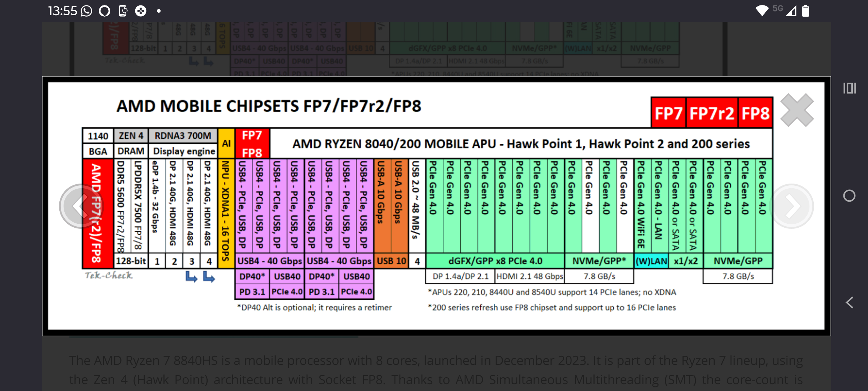The height and width of the screenshot is (391, 868).
Task: Open recent apps via navigation bar
Action: coord(849,88)
